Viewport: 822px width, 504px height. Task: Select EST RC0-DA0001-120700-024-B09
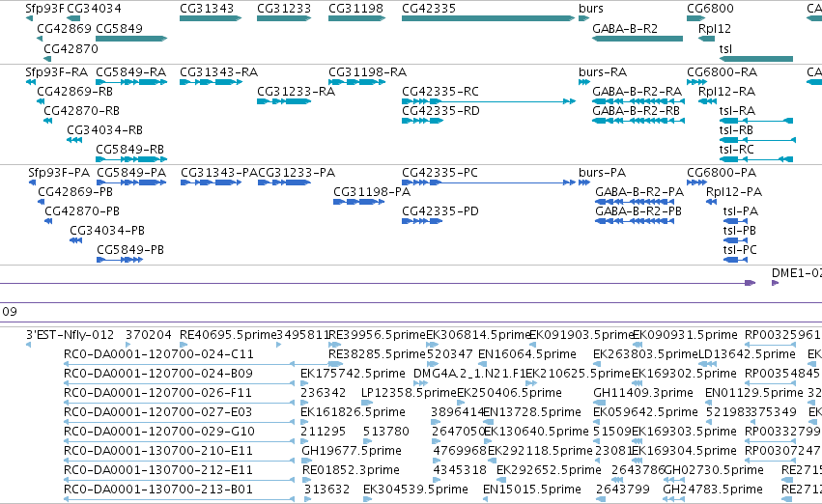click(x=179, y=383)
